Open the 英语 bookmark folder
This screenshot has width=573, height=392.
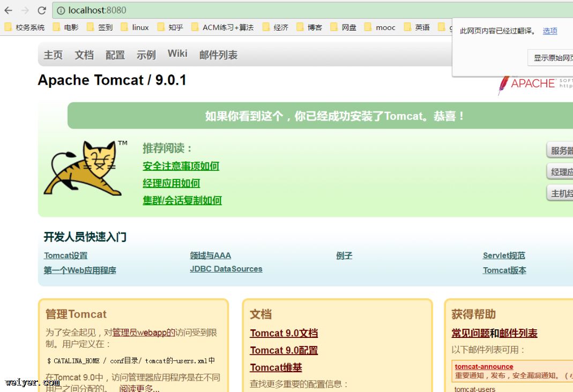point(417,27)
